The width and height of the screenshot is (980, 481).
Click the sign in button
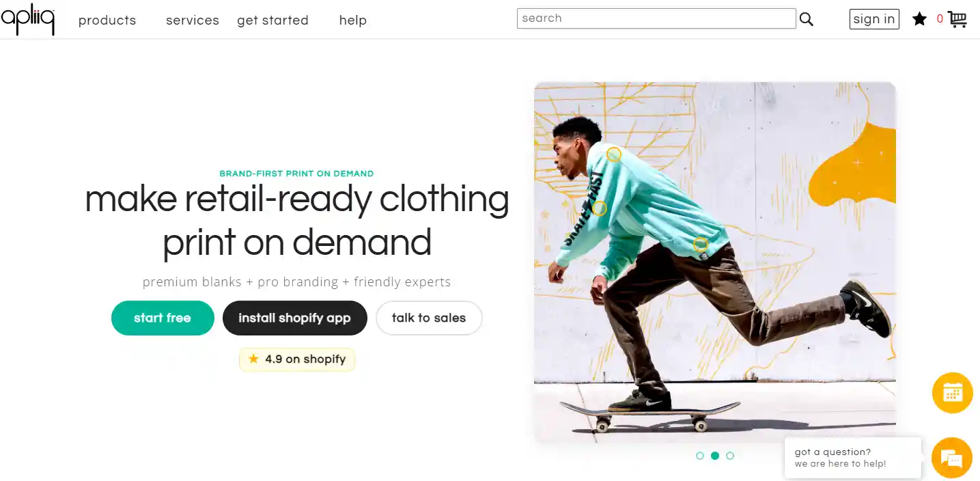[x=874, y=19]
